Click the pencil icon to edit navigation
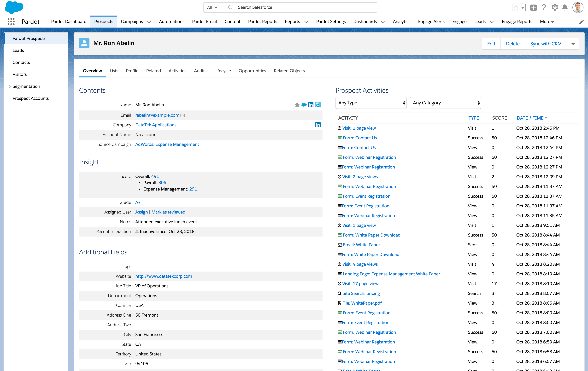 581,22
